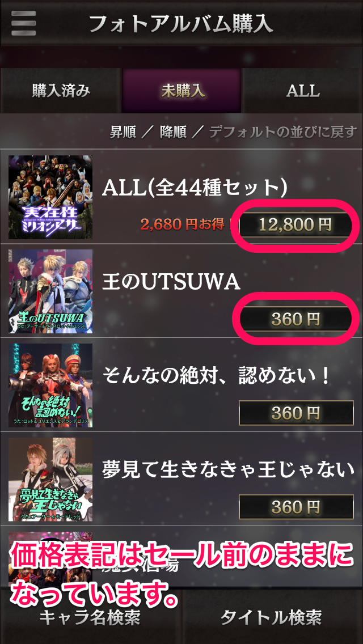The height and width of the screenshot is (644, 363).
Task: Open the そんなの絶対、認めない！ thumbnail
Action: (x=50, y=385)
